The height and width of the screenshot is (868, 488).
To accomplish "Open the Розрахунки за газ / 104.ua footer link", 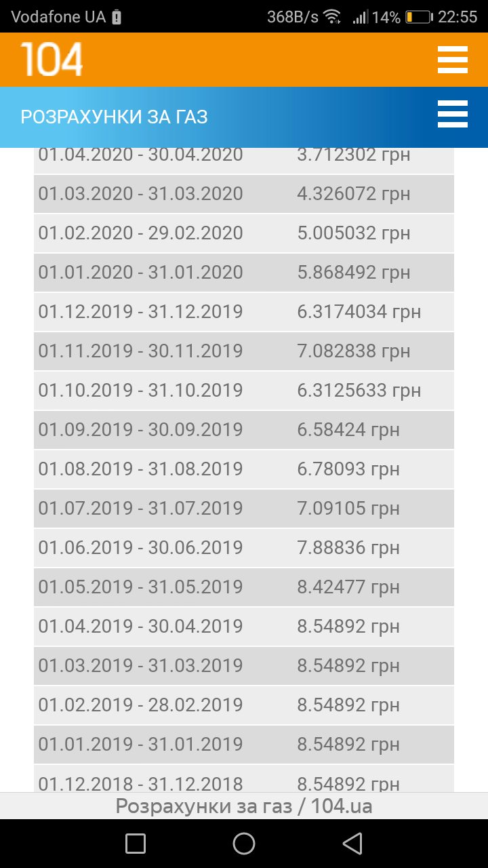I will click(244, 806).
